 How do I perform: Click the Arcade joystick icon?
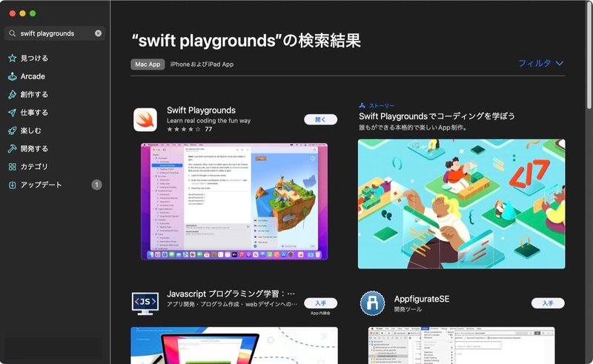13,76
